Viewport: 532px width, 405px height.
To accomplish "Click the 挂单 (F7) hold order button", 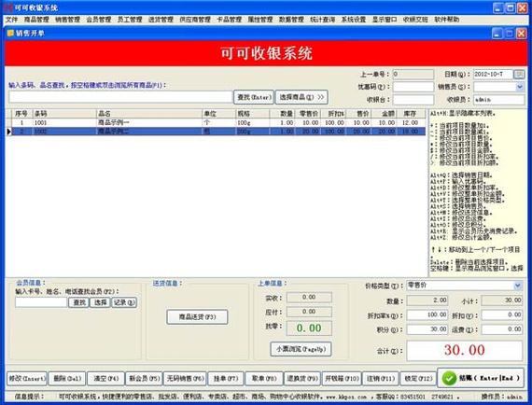I will coord(226,379).
